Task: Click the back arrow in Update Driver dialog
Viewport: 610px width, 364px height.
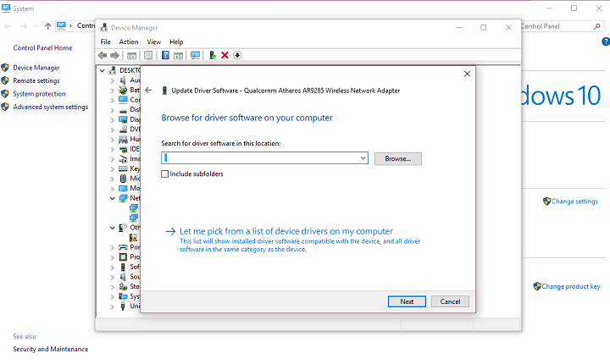Action: [149, 91]
